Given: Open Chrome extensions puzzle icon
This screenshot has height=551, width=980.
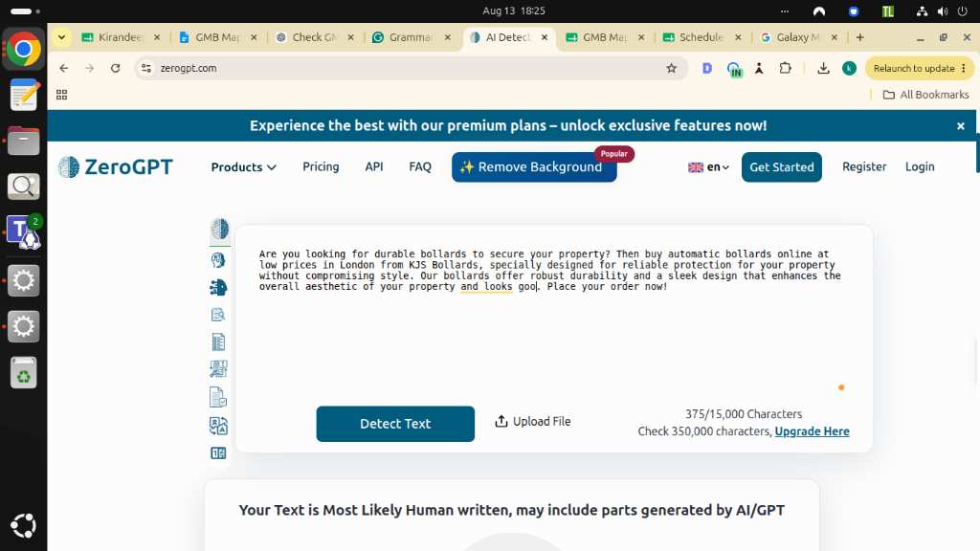Looking at the screenshot, I should click(785, 68).
